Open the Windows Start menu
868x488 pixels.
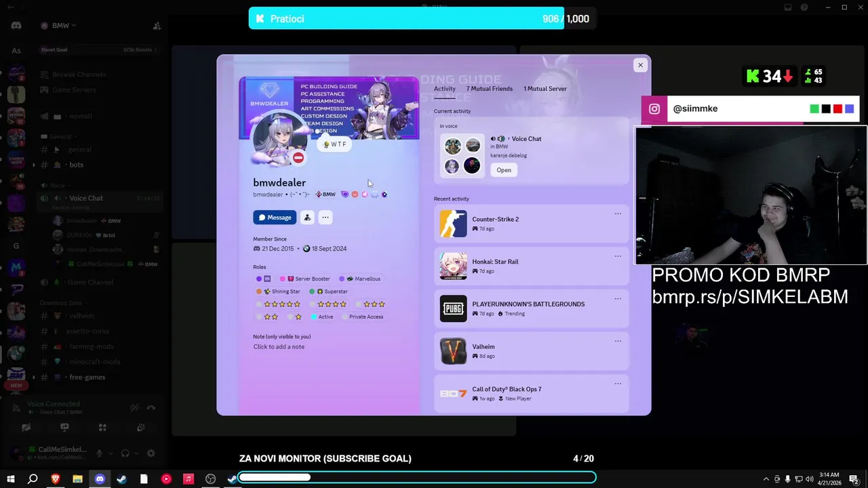coord(10,479)
